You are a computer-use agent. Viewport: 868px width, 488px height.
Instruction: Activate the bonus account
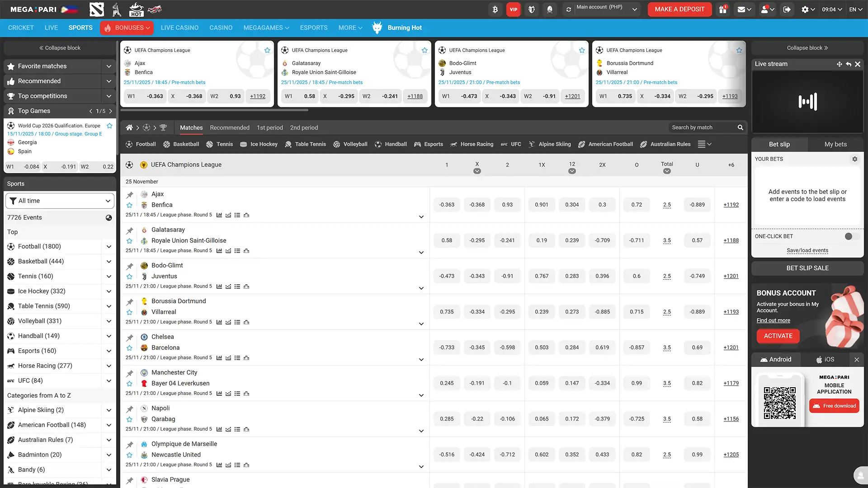pyautogui.click(x=778, y=336)
